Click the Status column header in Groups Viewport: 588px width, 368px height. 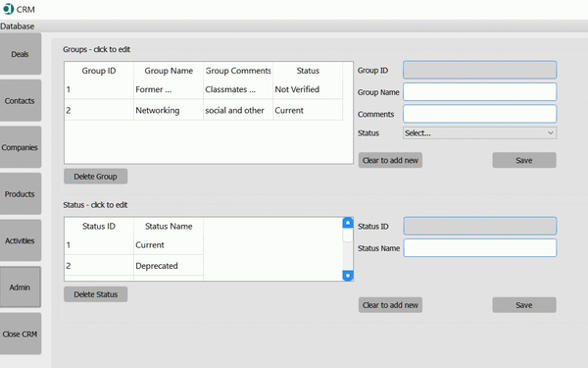coord(308,71)
